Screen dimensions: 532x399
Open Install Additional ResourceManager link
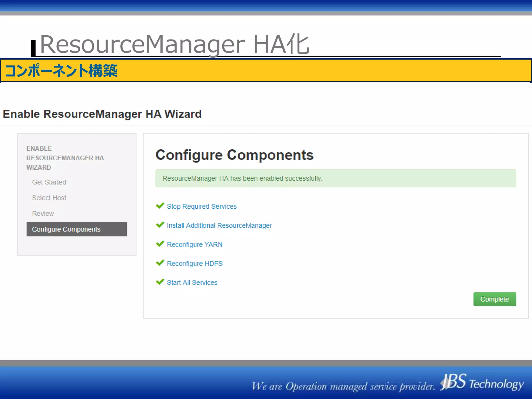(x=219, y=225)
